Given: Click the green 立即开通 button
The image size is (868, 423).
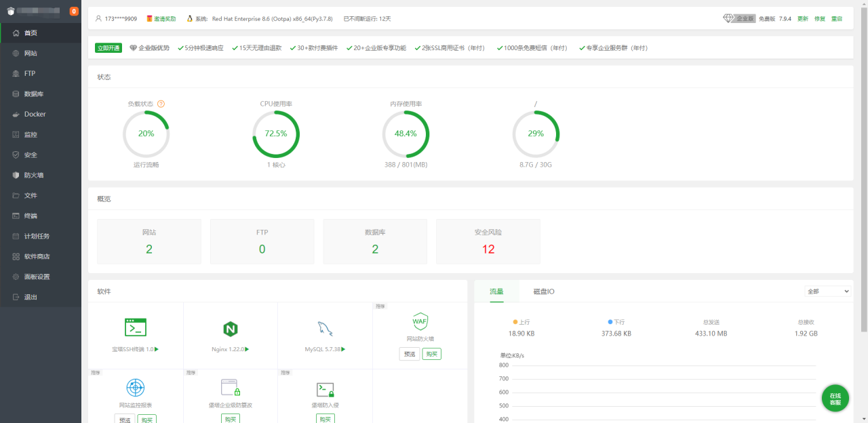Looking at the screenshot, I should (x=108, y=48).
